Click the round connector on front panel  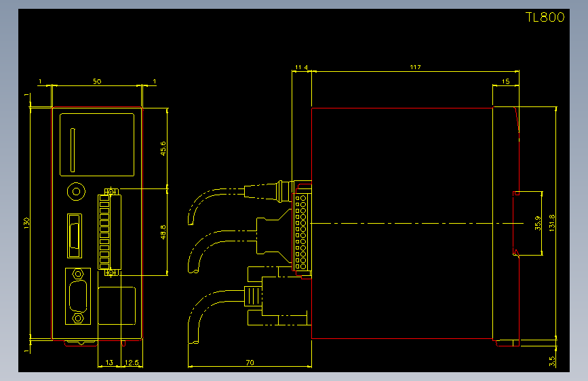coord(76,192)
